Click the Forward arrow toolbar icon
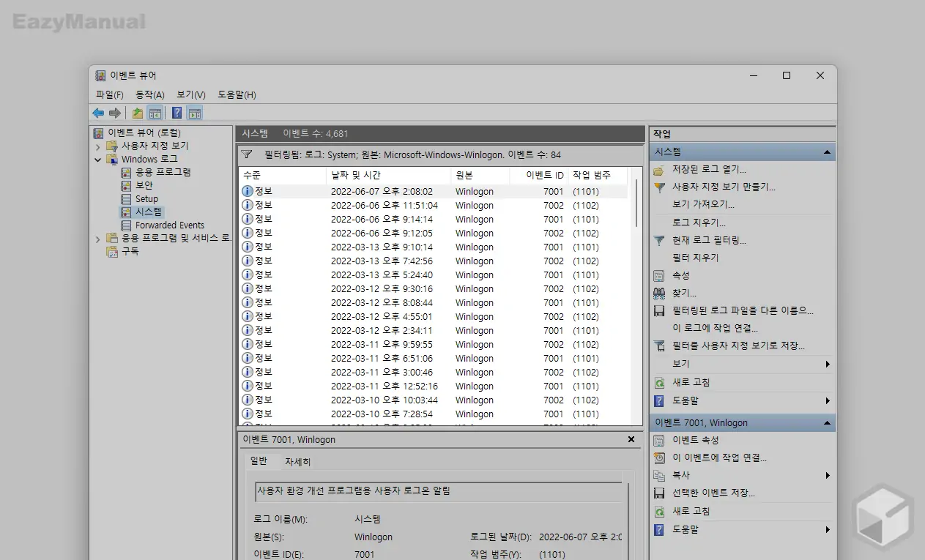Image resolution: width=925 pixels, height=560 pixels. pyautogui.click(x=115, y=113)
